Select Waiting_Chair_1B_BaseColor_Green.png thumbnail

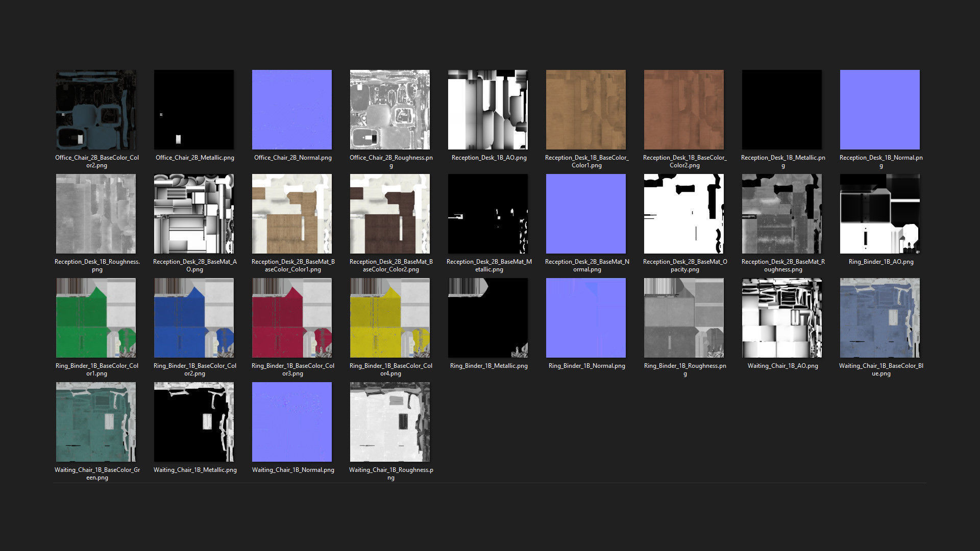tap(96, 422)
